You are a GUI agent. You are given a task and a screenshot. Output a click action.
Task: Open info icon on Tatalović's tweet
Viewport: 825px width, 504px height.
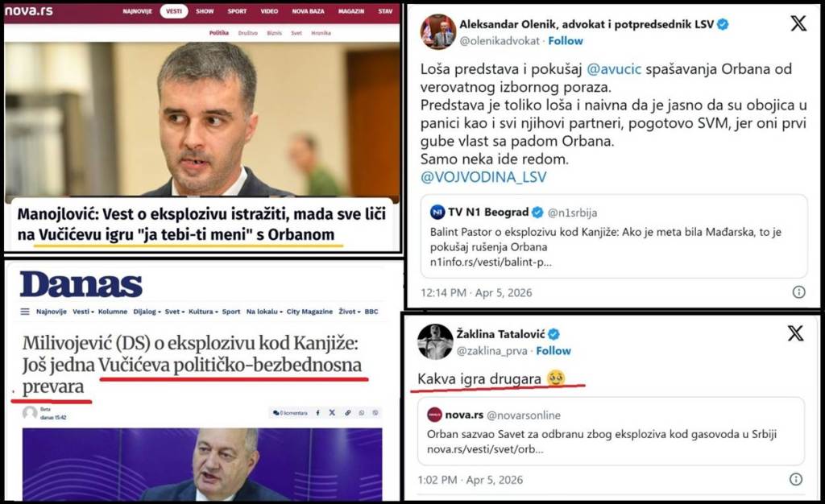click(795, 479)
